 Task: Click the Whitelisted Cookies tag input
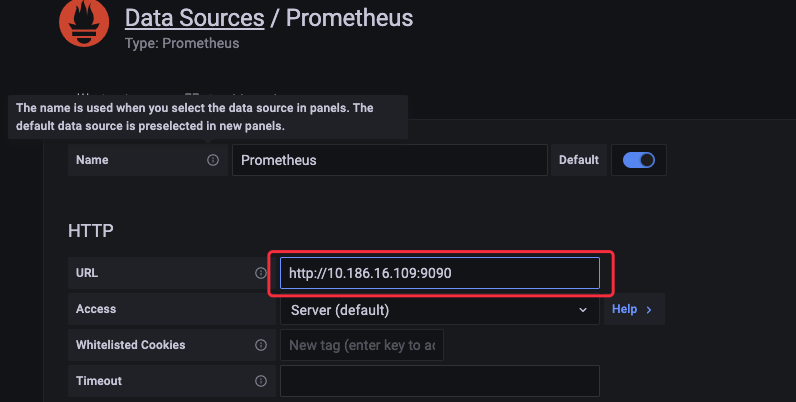361,345
